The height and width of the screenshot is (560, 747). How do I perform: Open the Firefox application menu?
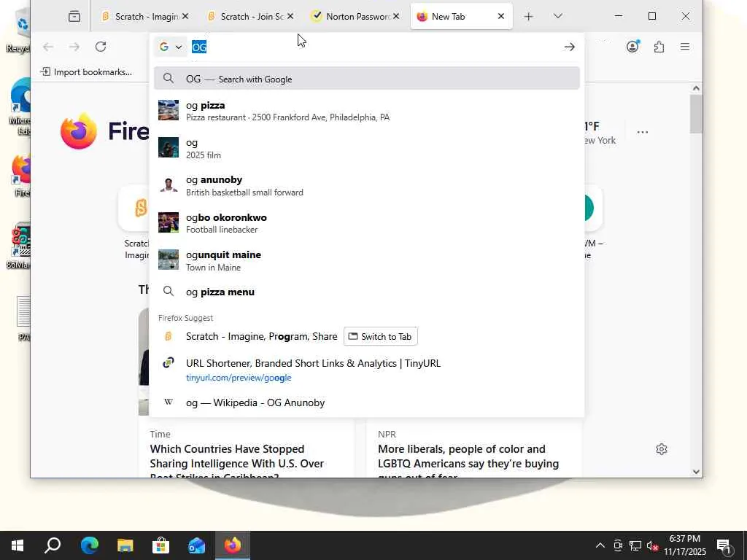tap(684, 47)
